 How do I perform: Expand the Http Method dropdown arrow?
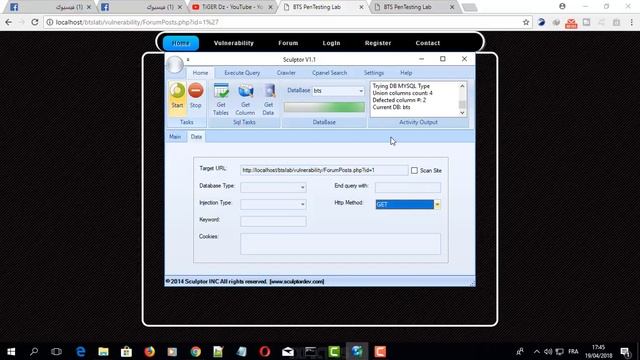437,204
